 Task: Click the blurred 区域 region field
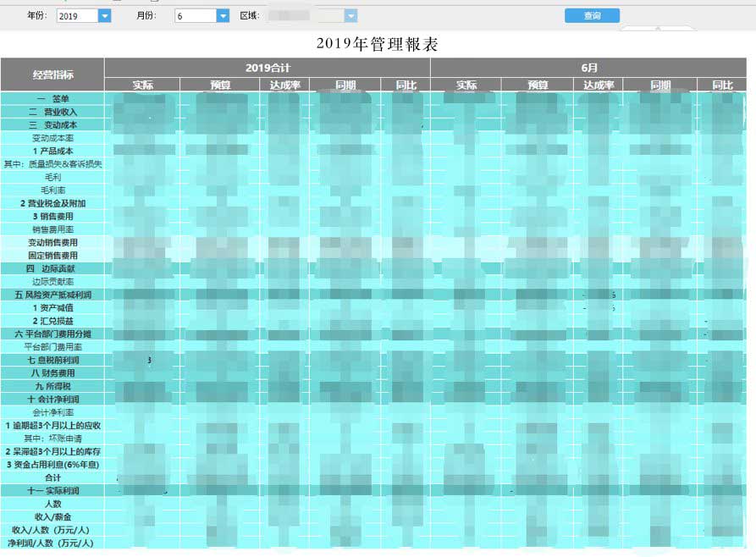[x=306, y=16]
